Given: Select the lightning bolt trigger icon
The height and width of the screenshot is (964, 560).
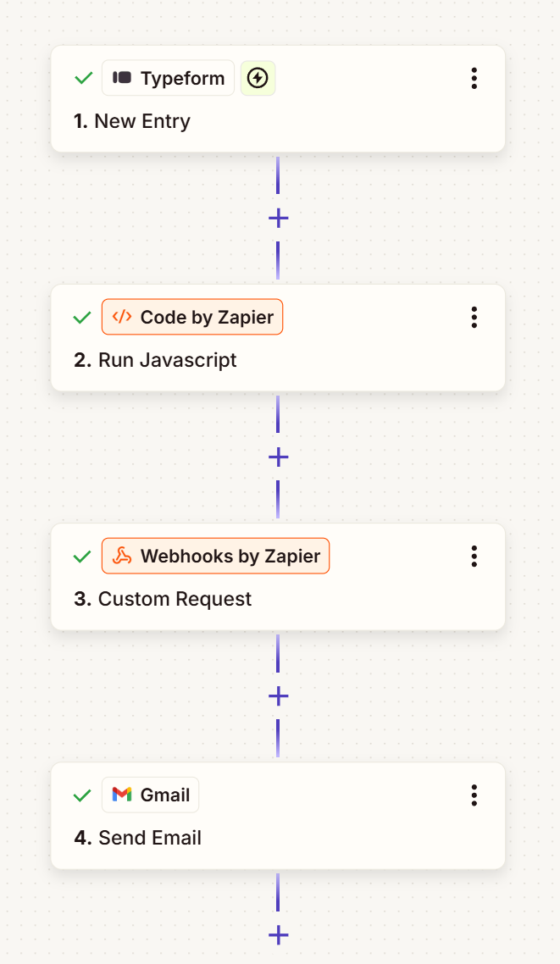Looking at the screenshot, I should pos(258,77).
